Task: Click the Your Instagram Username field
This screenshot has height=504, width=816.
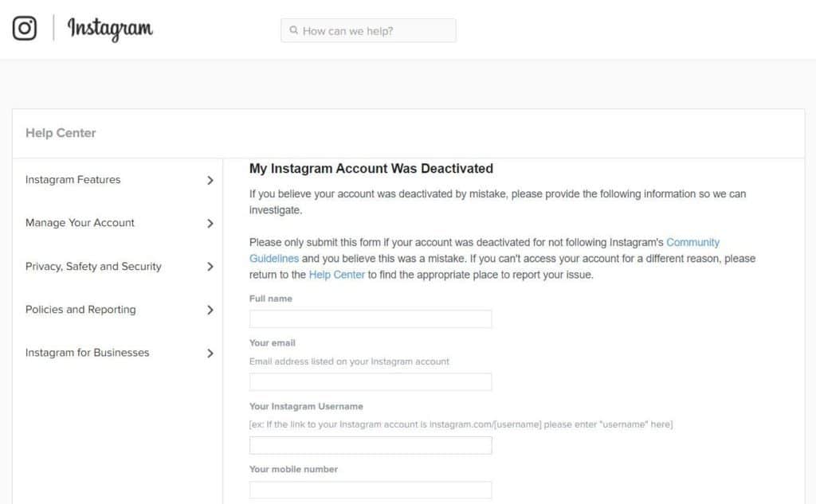Action: point(371,445)
